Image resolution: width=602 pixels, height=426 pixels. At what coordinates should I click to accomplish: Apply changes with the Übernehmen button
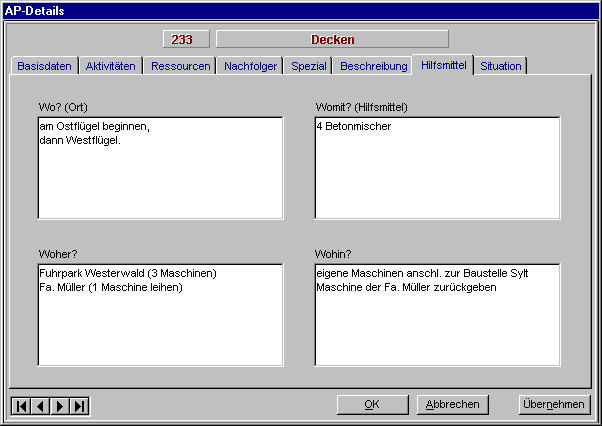(x=552, y=404)
